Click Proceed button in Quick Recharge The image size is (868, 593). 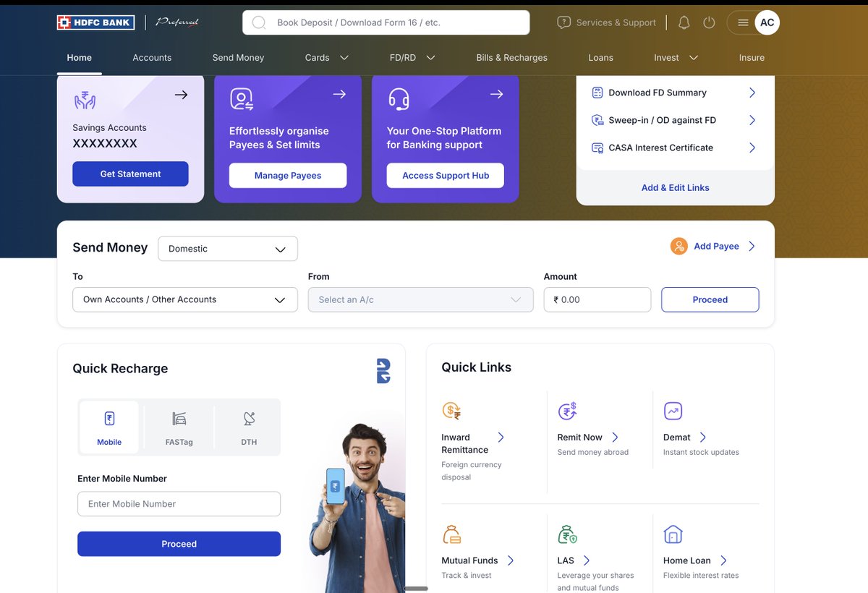[179, 544]
